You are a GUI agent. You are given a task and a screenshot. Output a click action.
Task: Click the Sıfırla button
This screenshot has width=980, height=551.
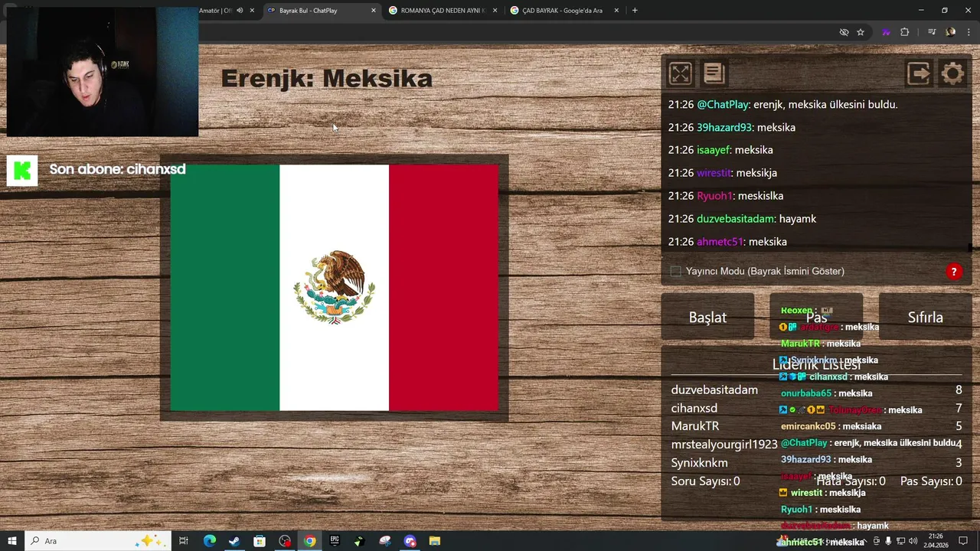point(925,317)
